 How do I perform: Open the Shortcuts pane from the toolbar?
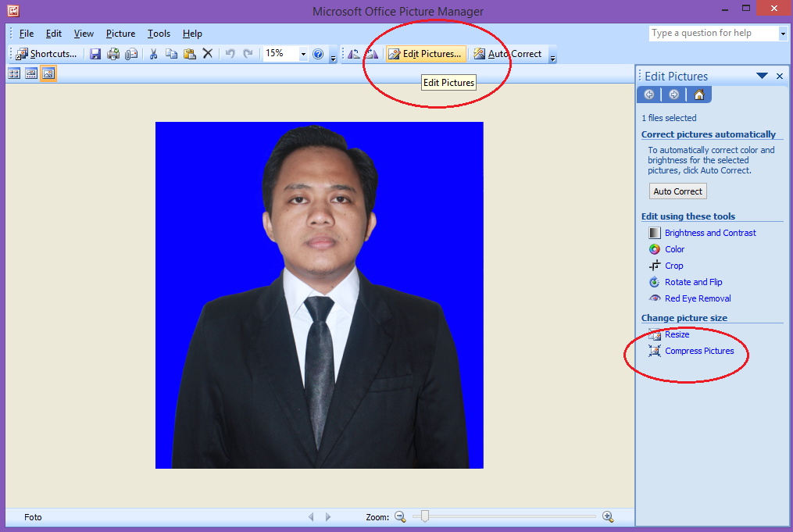coord(46,54)
